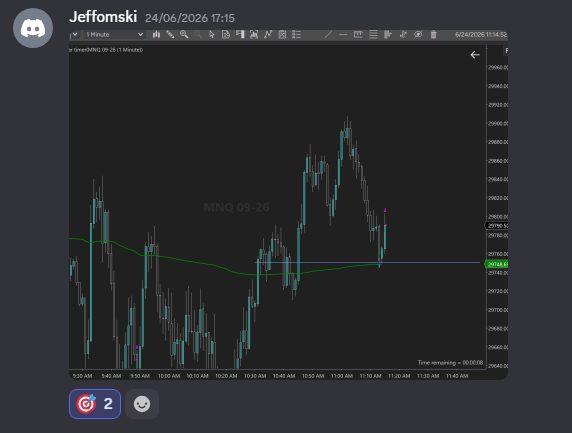Toggle drawing objects visibility eye icon
The image size is (572, 433).
coord(418,34)
